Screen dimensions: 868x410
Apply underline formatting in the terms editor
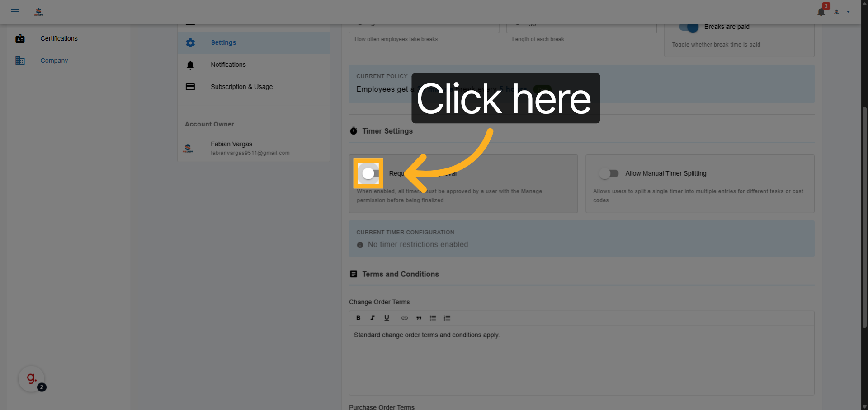(387, 318)
